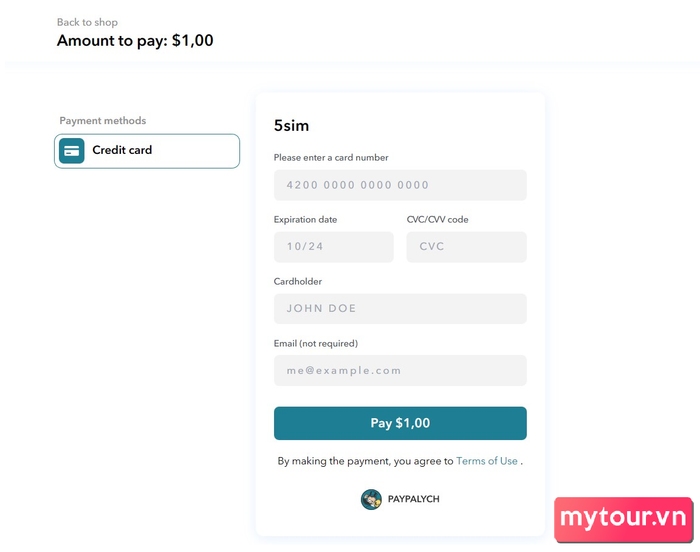Go back via Back to shop
Viewport: 700px width, 552px height.
click(88, 22)
